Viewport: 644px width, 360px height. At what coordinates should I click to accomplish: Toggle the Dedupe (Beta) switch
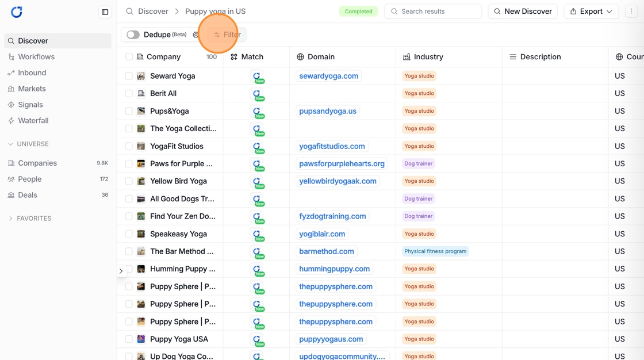point(133,35)
